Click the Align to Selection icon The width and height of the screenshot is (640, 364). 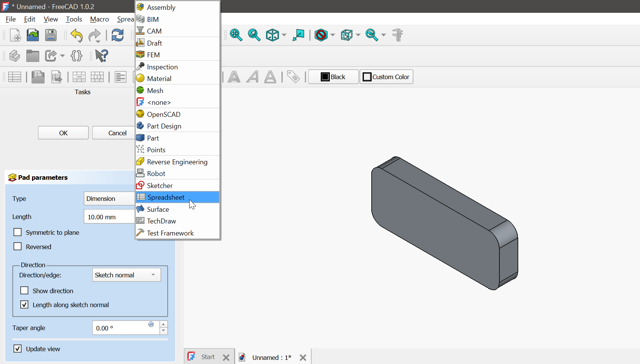pos(299,35)
